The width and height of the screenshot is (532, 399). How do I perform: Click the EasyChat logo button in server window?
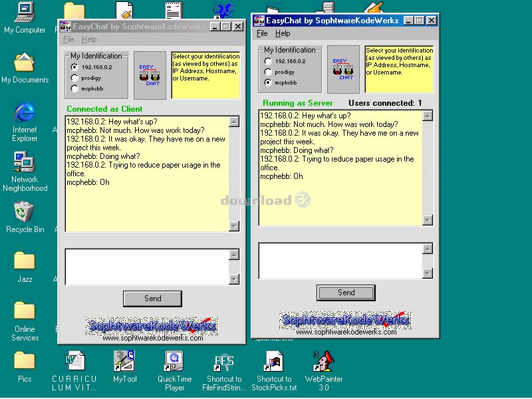(343, 69)
